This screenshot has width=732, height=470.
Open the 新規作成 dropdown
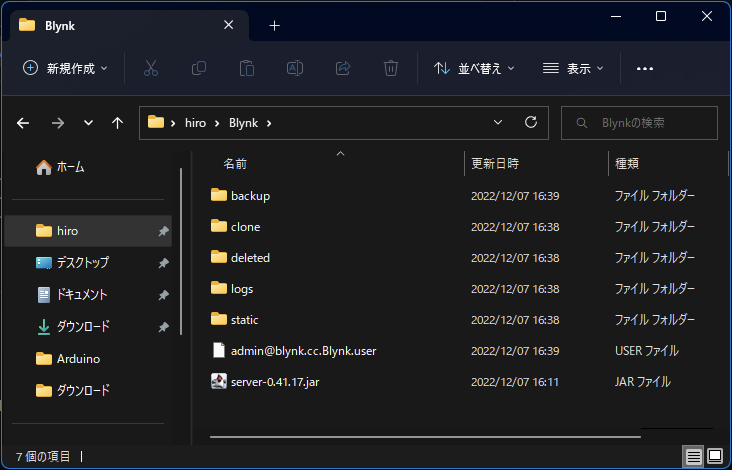[65, 69]
